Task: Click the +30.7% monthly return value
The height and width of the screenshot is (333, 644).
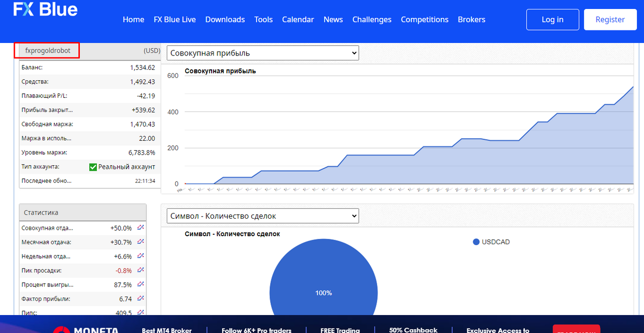Action: tap(121, 242)
